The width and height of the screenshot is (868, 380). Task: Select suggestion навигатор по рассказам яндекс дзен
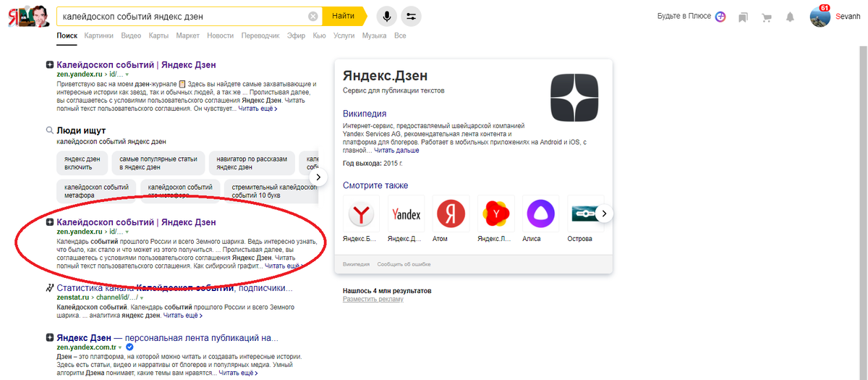click(x=252, y=163)
